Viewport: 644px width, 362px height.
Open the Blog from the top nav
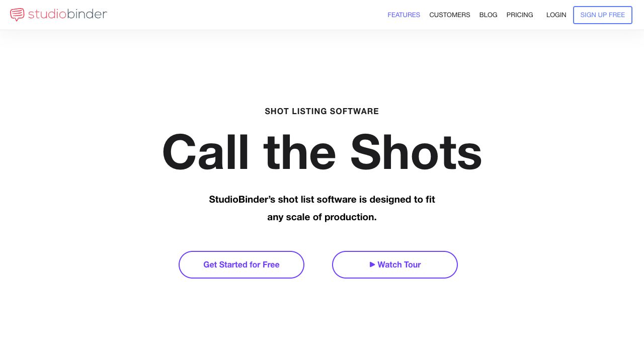click(488, 15)
